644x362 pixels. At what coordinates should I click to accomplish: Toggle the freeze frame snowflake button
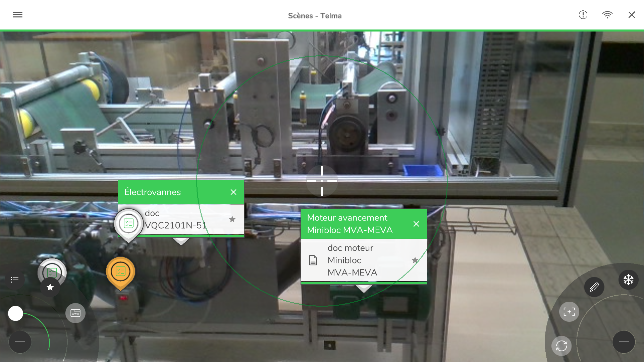(x=628, y=280)
